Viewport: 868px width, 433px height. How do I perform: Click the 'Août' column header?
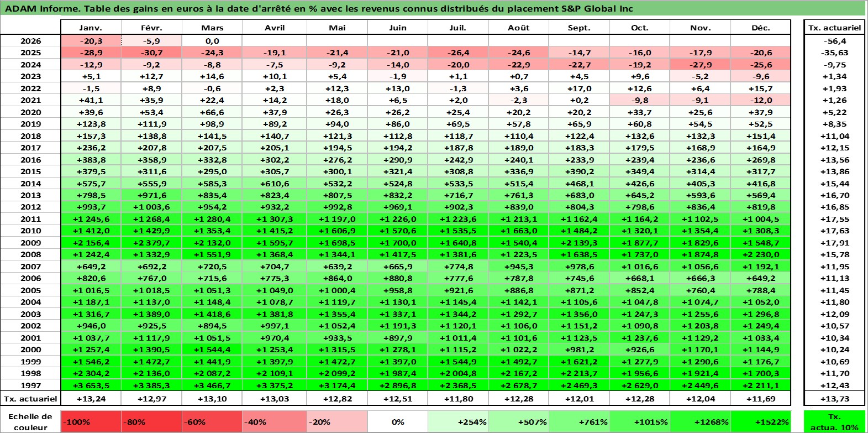pos(519,28)
